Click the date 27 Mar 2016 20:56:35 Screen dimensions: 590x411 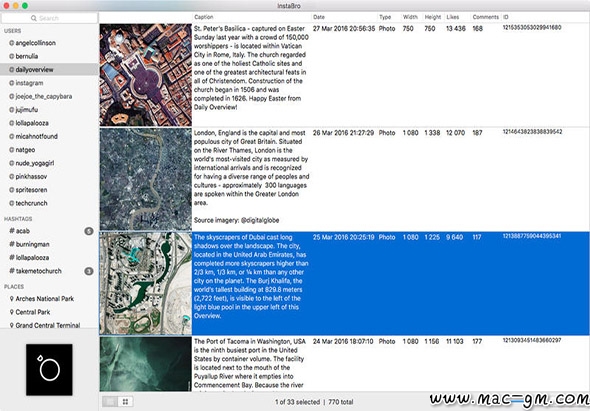[x=344, y=29]
